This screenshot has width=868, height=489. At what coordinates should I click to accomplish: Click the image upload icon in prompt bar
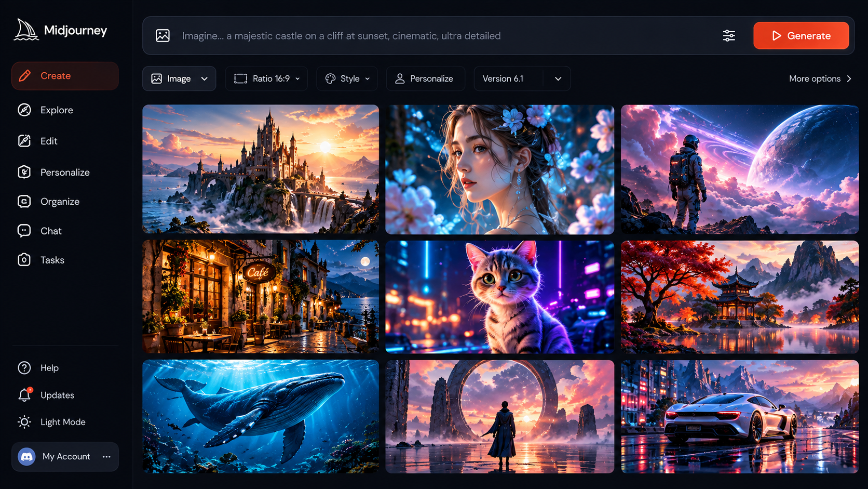162,35
